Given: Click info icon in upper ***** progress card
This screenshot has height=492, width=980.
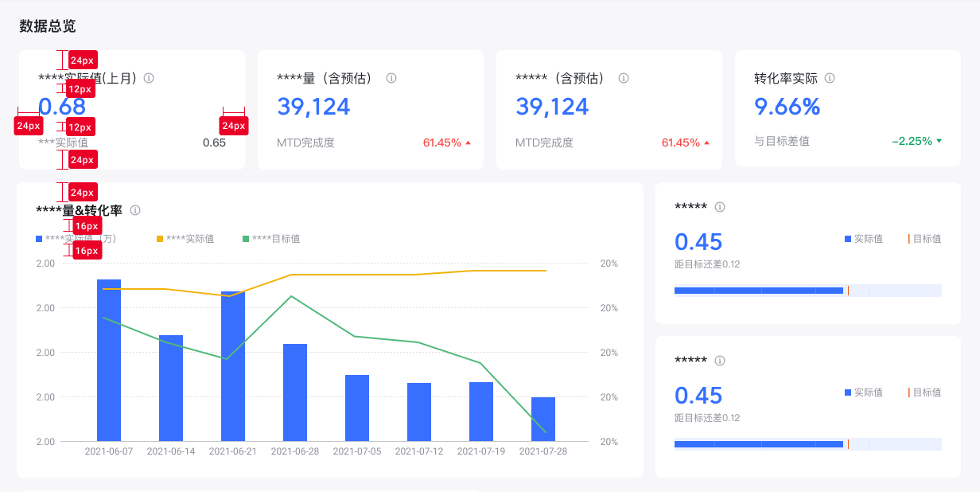Looking at the screenshot, I should (720, 207).
